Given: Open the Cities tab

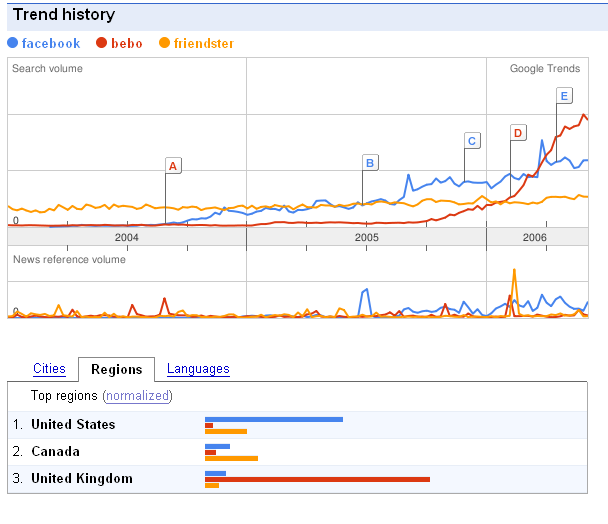Looking at the screenshot, I should pos(49,369).
